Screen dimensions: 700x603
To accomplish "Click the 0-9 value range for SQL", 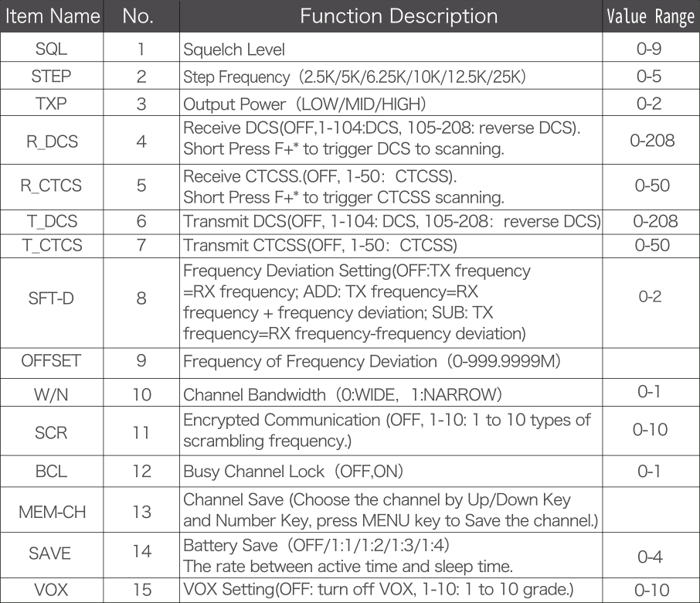I will (x=649, y=49).
